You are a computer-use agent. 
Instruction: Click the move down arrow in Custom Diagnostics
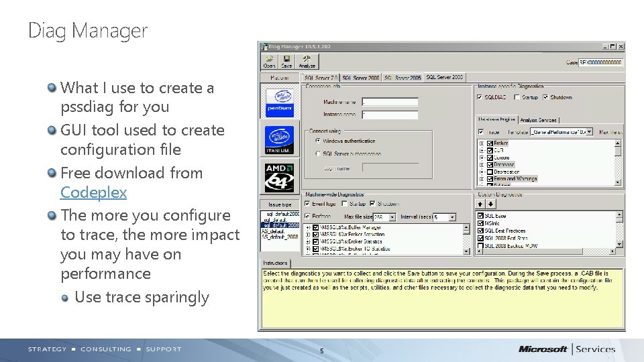(490, 204)
